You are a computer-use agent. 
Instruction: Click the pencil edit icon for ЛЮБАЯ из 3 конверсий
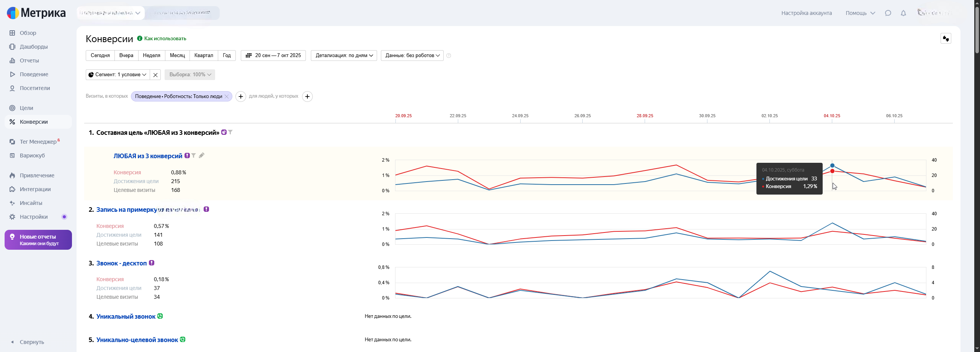202,156
